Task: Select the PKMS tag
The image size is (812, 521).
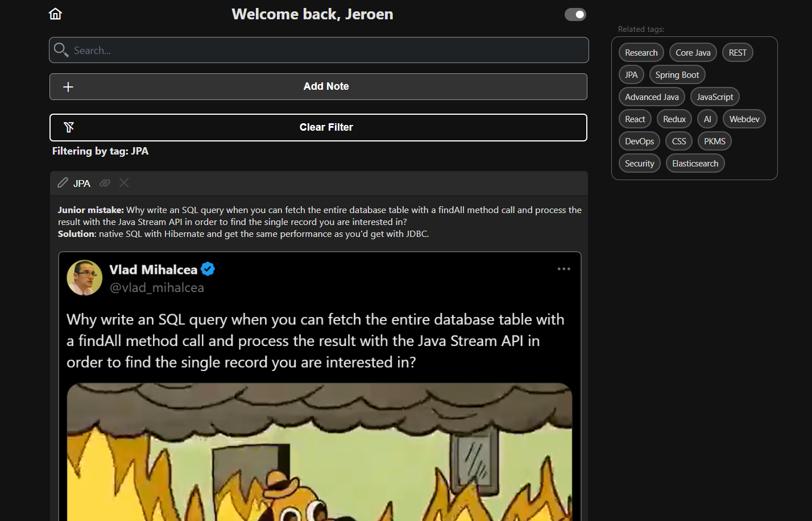Action: pyautogui.click(x=715, y=141)
